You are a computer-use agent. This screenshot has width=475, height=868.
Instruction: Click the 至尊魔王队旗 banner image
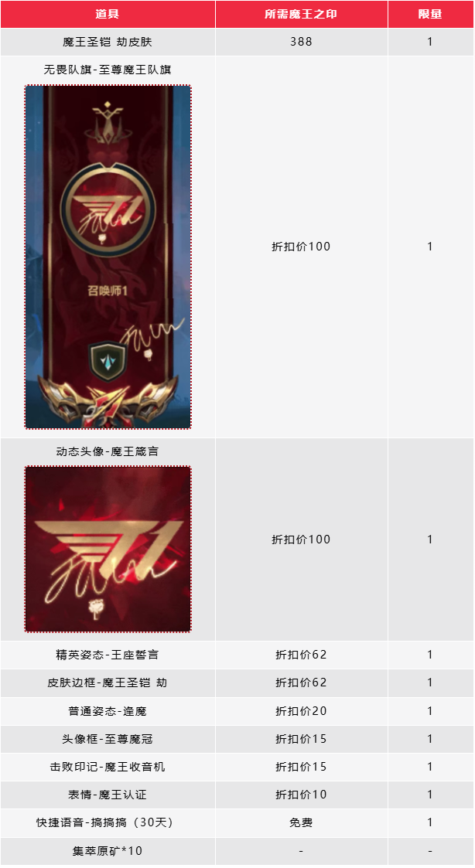[108, 257]
